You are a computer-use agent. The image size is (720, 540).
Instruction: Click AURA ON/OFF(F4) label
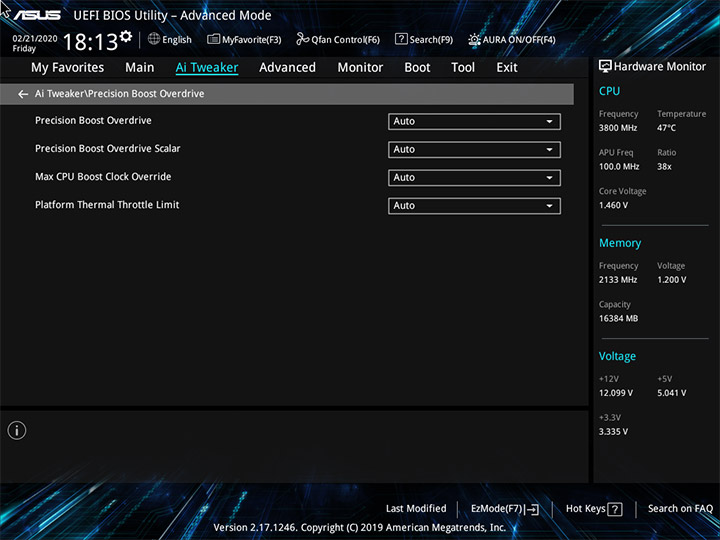click(x=519, y=40)
